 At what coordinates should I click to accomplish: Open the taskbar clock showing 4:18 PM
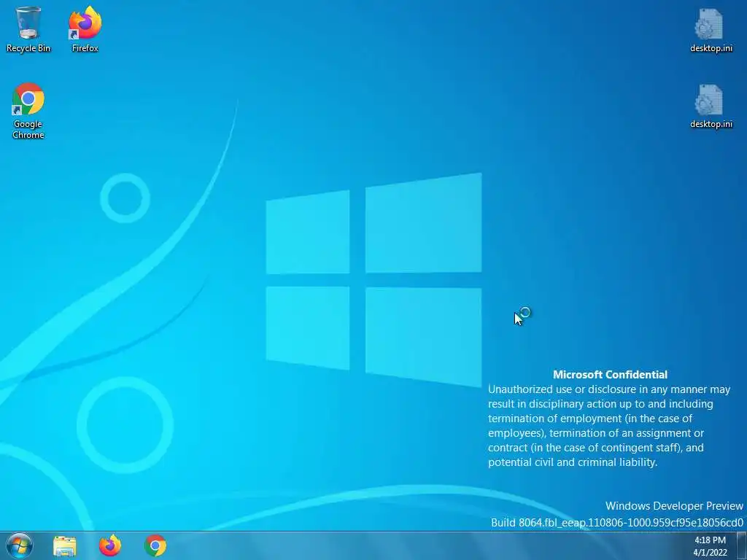pos(710,540)
